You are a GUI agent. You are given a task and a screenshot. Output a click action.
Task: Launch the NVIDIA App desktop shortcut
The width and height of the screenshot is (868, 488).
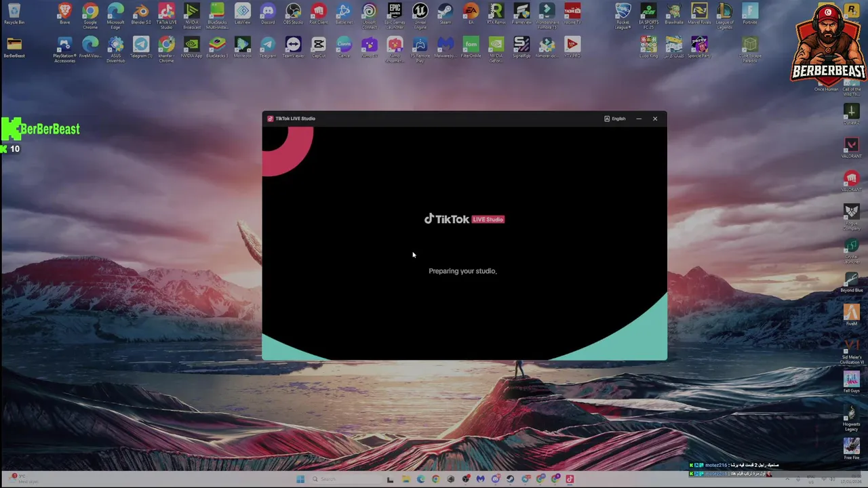[x=192, y=47]
